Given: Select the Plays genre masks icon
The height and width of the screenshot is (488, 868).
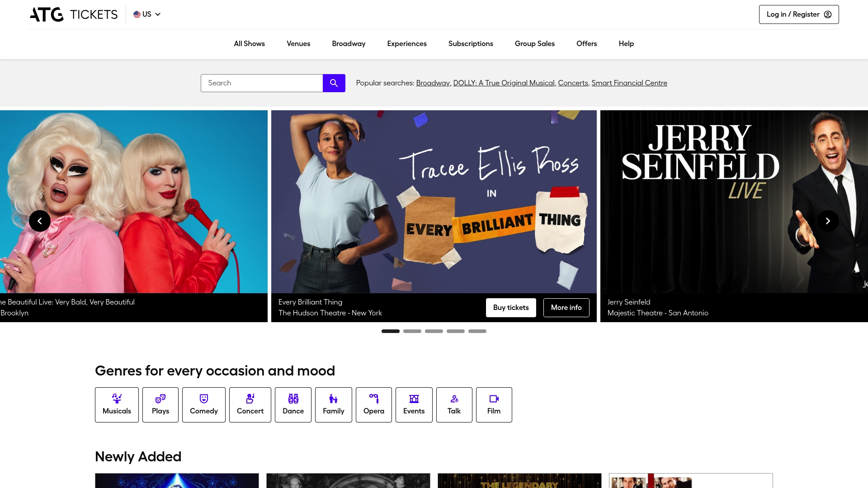Looking at the screenshot, I should click(160, 399).
